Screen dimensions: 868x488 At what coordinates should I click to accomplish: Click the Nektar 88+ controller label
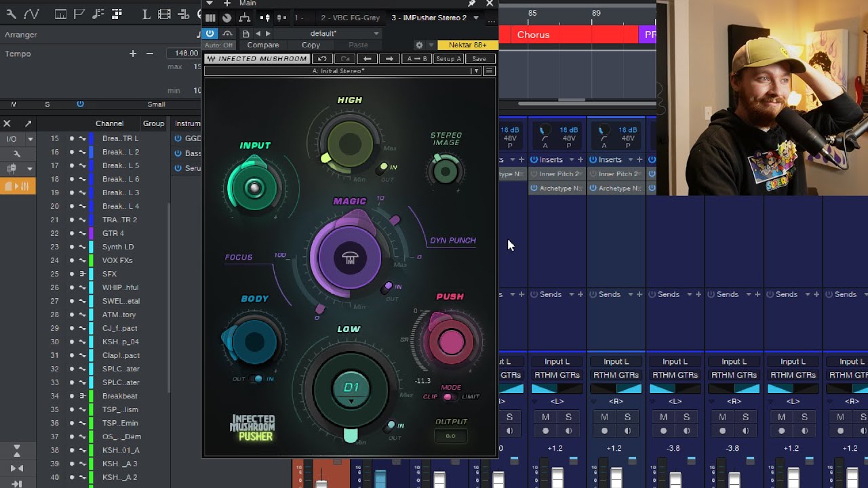tap(467, 45)
